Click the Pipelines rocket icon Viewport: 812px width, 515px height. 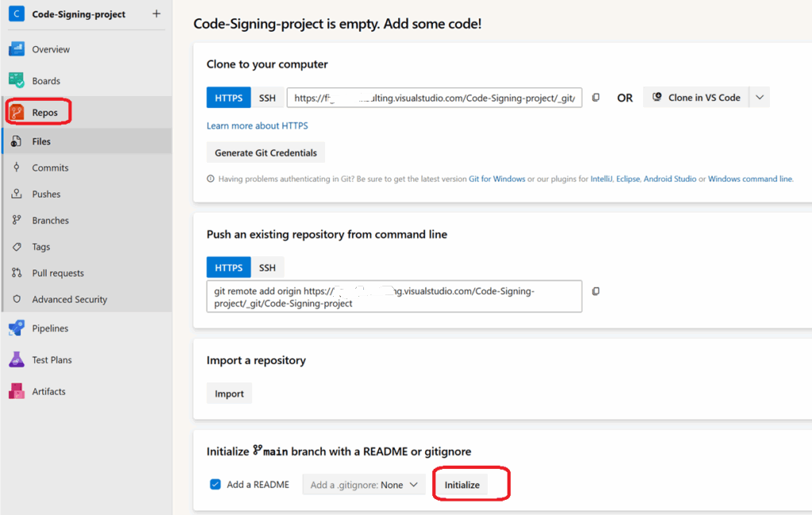17,329
